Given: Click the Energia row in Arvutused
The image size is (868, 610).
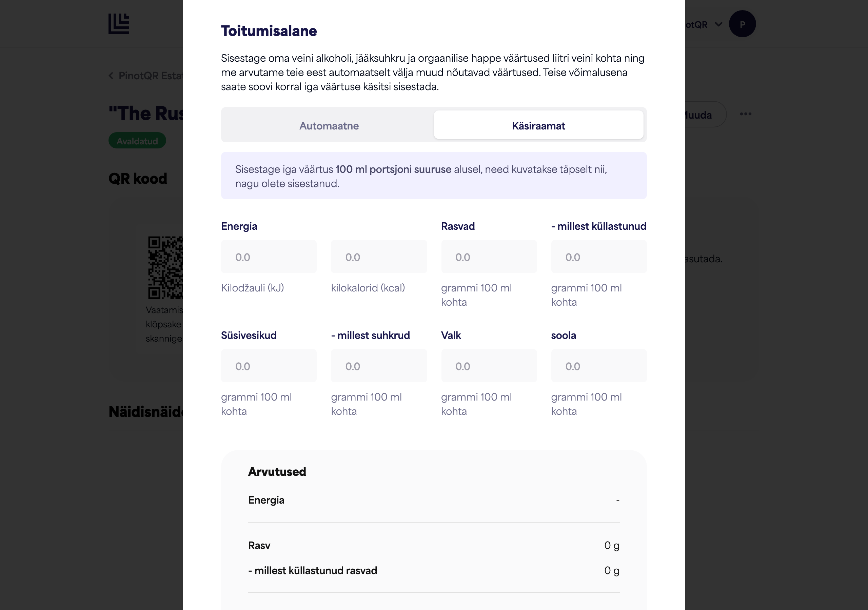Looking at the screenshot, I should (434, 500).
